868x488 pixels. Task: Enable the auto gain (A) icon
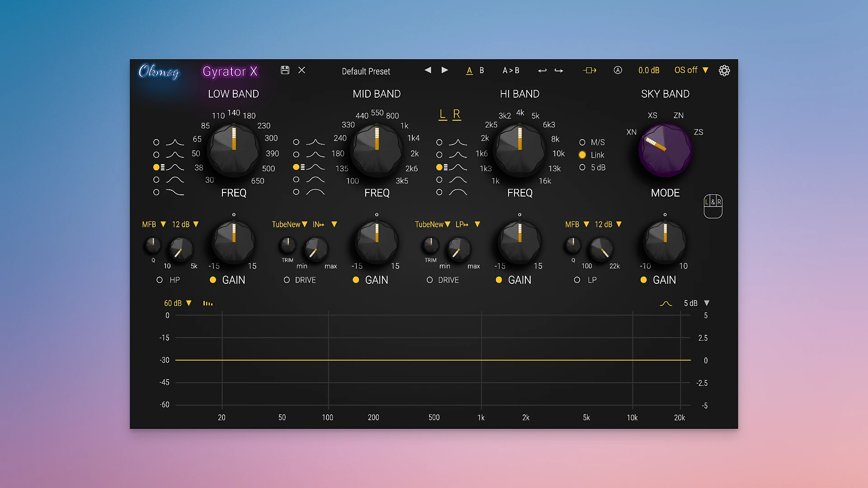[x=618, y=70]
